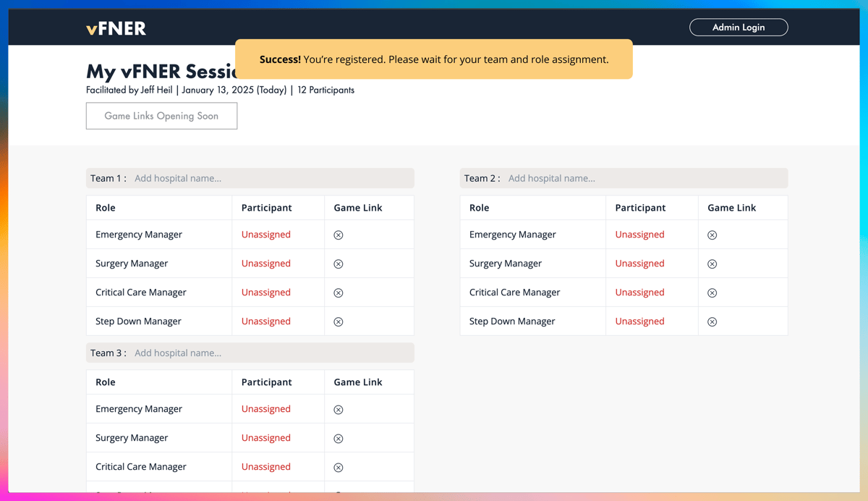
Task: Open the Admin Login button
Action: 739,28
